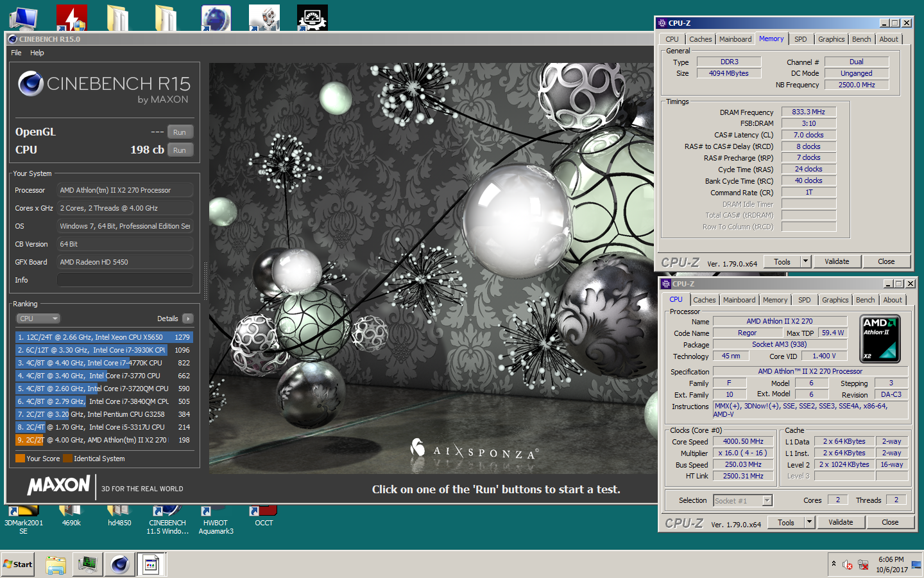924x578 pixels.
Task: Click Validate in upper CPU-Z window
Action: [x=837, y=261]
